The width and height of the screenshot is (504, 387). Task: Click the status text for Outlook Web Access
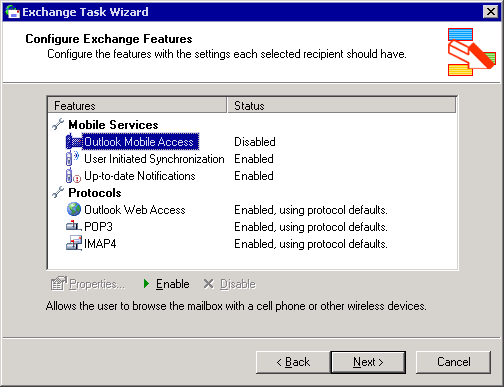pyautogui.click(x=311, y=210)
